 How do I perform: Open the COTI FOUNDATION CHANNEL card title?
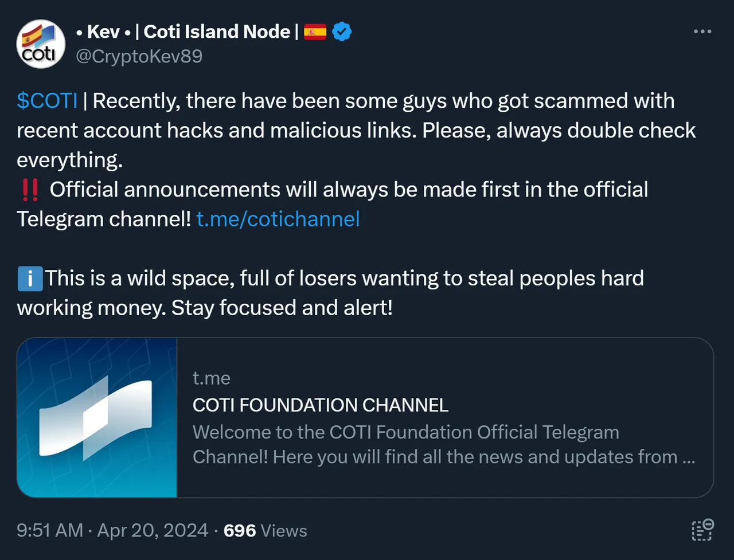click(321, 405)
